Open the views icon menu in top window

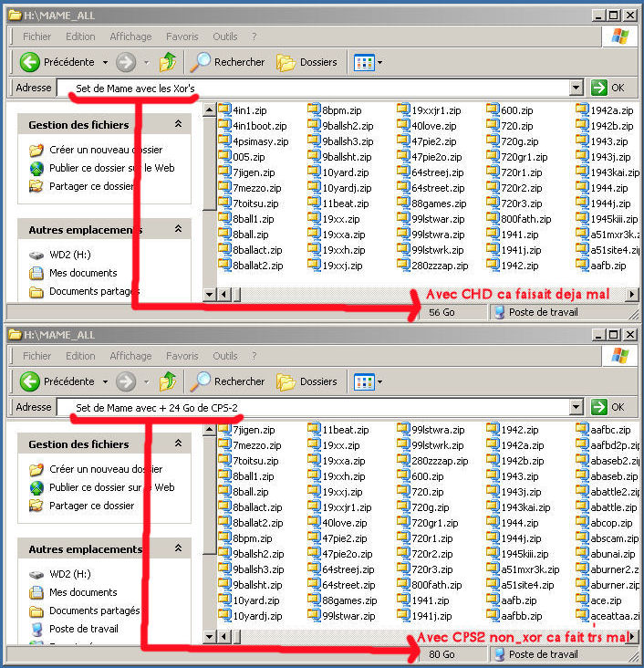368,63
